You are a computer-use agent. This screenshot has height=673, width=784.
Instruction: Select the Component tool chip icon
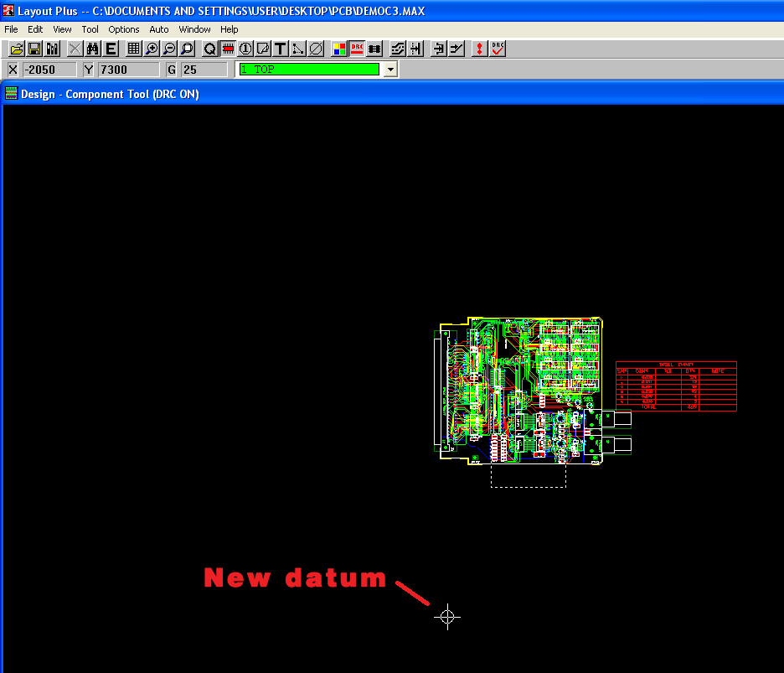point(228,49)
